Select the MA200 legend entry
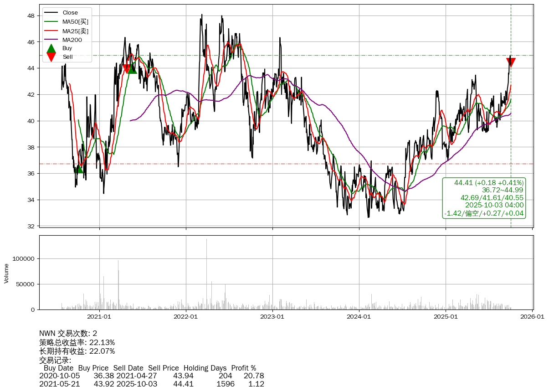549x392 pixels. (x=72, y=40)
